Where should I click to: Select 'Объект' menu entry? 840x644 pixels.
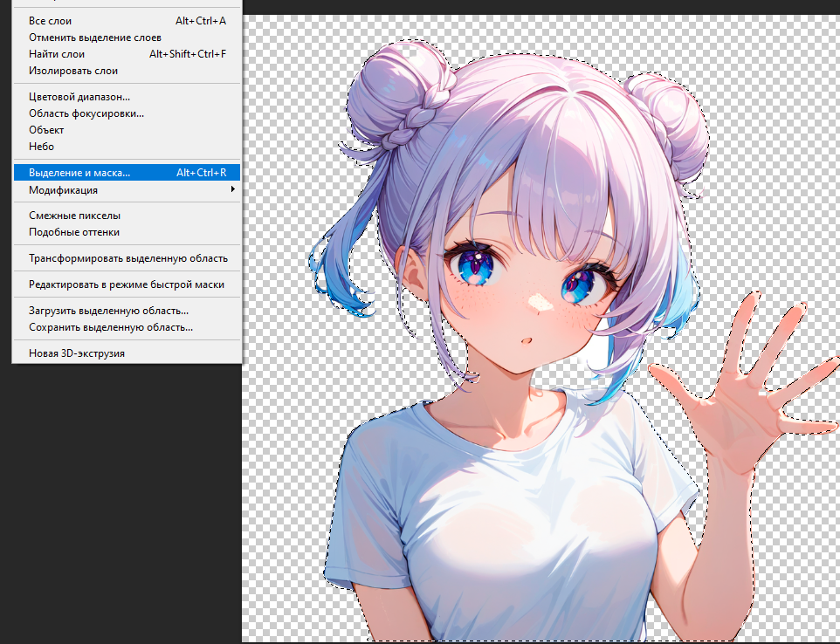[127, 130]
